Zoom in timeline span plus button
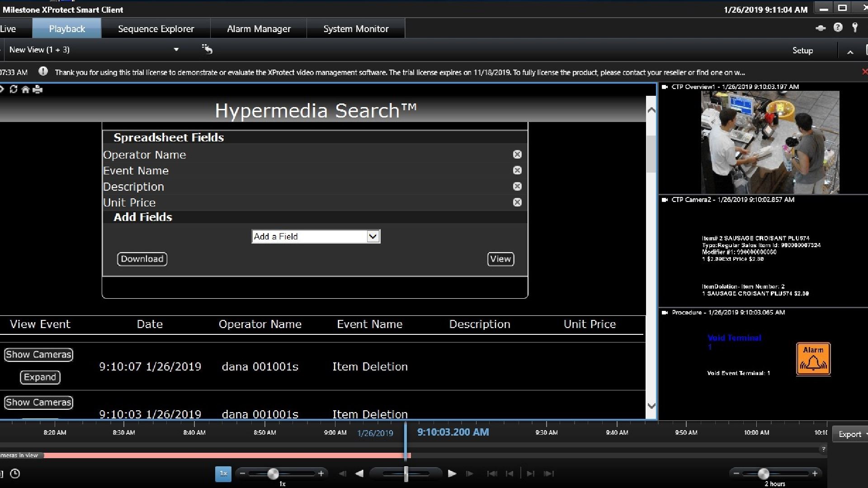 click(815, 474)
